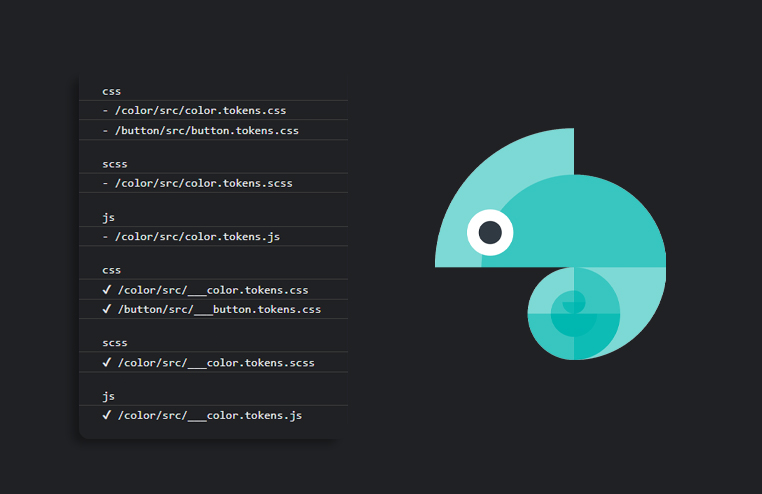Open the /button/src/button.tokens.css path
Viewport: 762px width, 494px height.
click(206, 130)
